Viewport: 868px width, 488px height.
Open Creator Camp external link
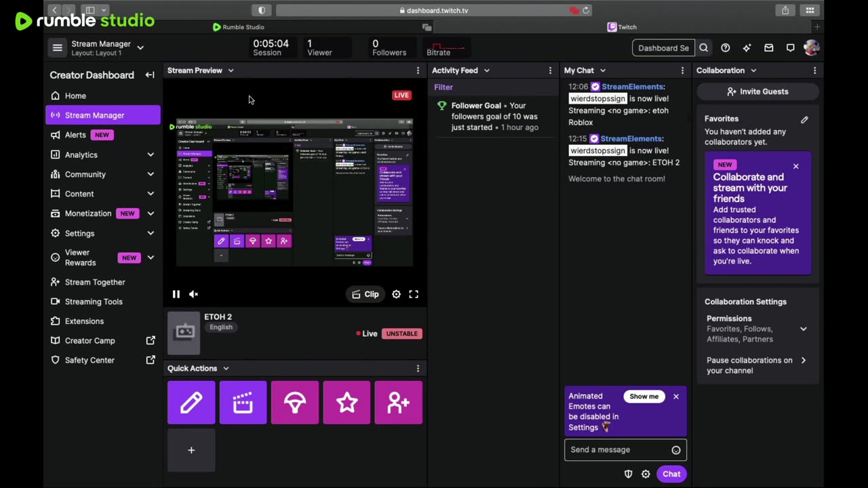pyautogui.click(x=103, y=341)
